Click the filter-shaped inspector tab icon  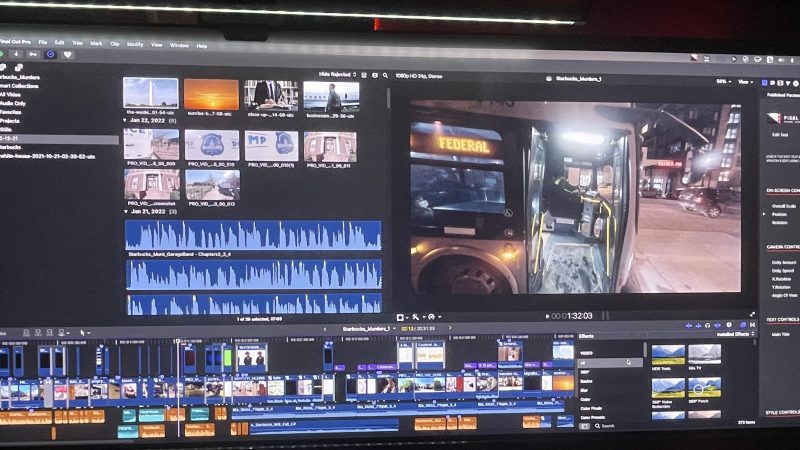789,83
